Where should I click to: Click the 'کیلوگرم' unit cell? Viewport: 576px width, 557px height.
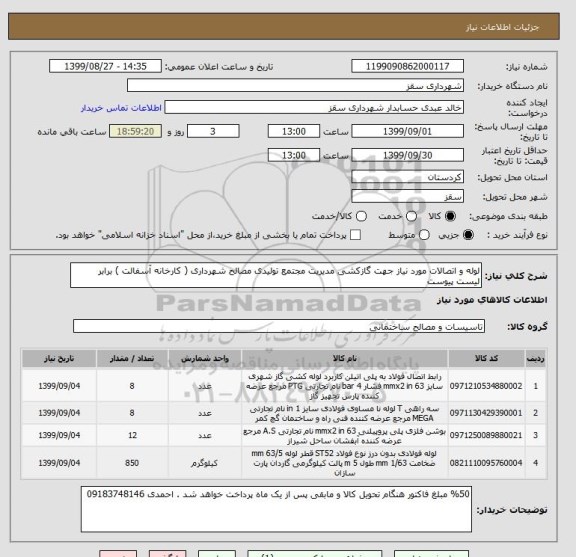click(x=204, y=463)
